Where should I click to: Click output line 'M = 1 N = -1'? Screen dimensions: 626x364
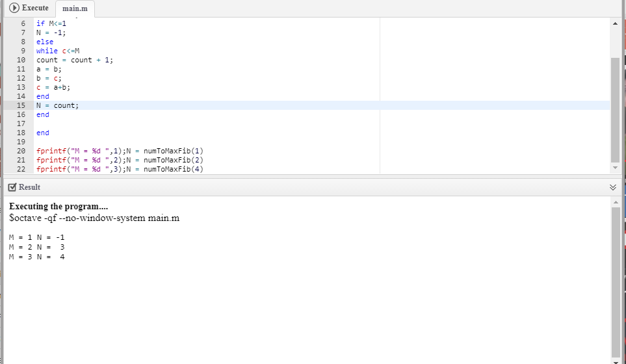point(37,237)
